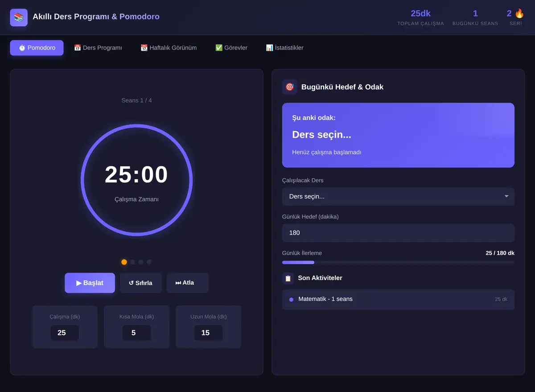Click the 25:00 timer display
Image resolution: width=535 pixels, height=392 pixels.
point(136,174)
